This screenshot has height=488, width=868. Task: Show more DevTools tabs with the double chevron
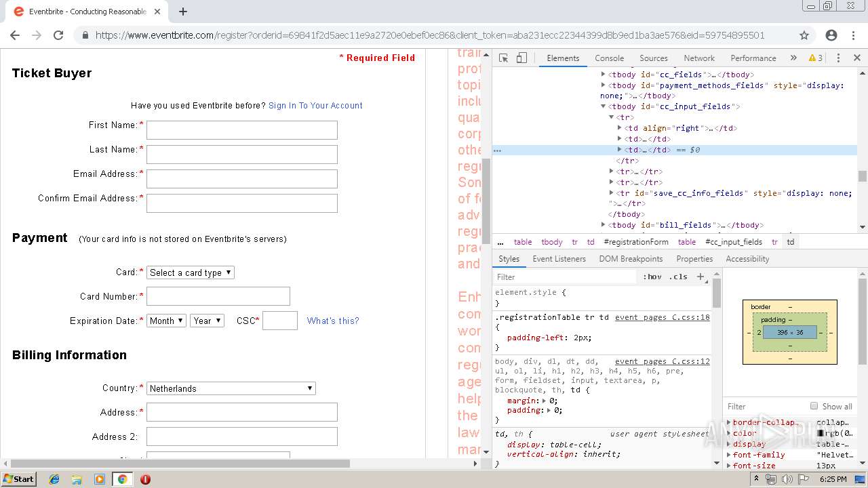point(793,58)
